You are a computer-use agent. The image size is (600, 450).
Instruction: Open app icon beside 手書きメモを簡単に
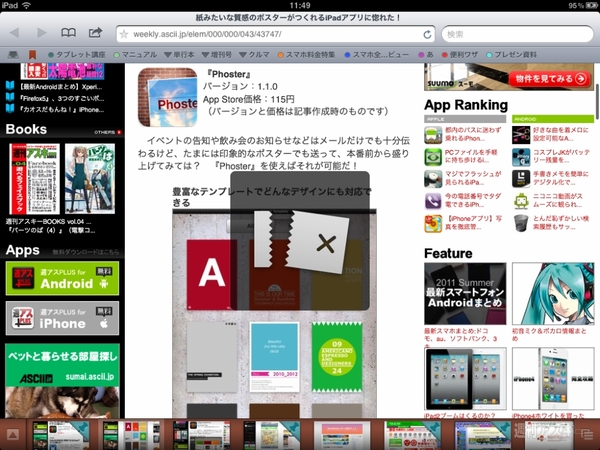(521, 179)
